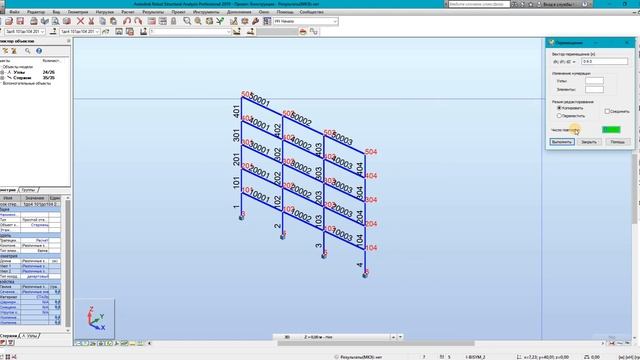This screenshot has width=640, height=360.
Task: Click the Cut (scissors) toolbar icon
Action: click(91, 21)
